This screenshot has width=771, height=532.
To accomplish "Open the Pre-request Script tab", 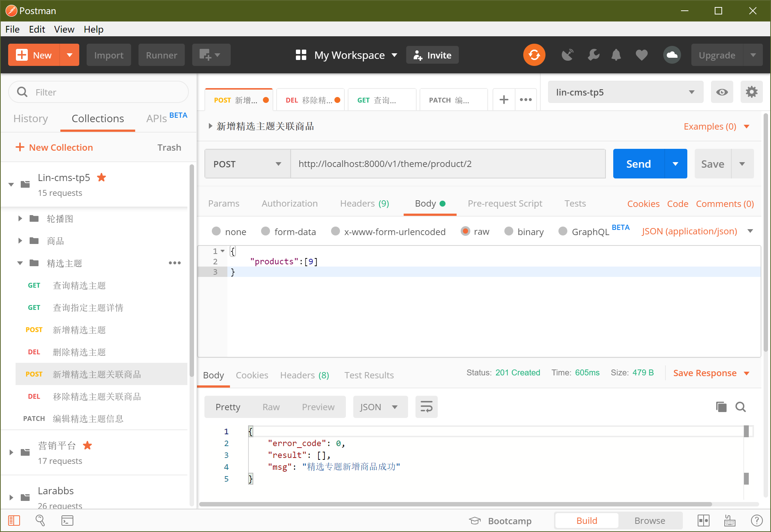I will pyautogui.click(x=505, y=203).
